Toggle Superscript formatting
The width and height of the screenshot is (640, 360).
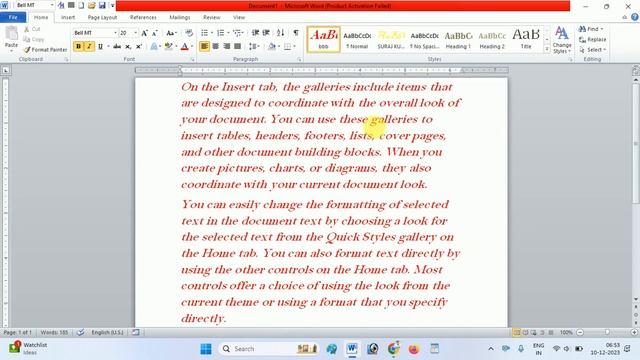coord(139,47)
